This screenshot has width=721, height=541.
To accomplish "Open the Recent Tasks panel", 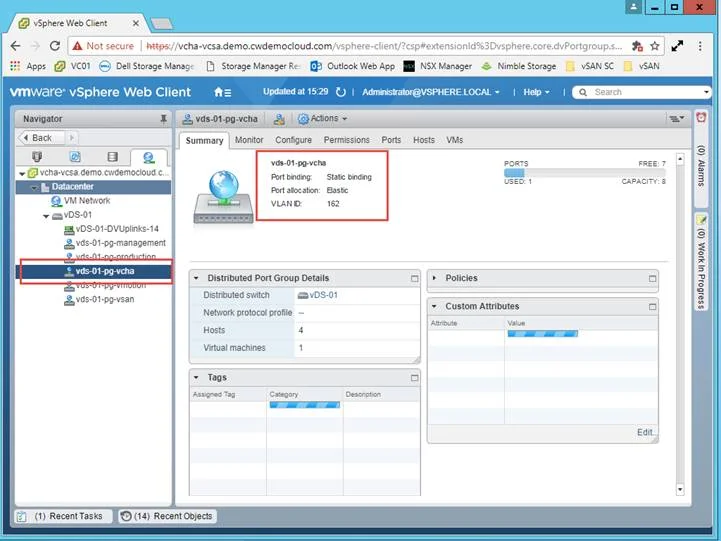I will pyautogui.click(x=63, y=516).
